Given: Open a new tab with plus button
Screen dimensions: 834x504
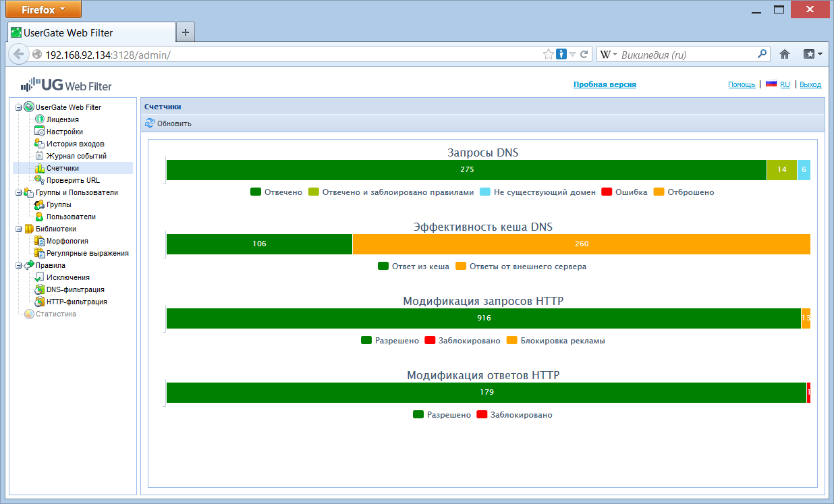Looking at the screenshot, I should pyautogui.click(x=186, y=32).
